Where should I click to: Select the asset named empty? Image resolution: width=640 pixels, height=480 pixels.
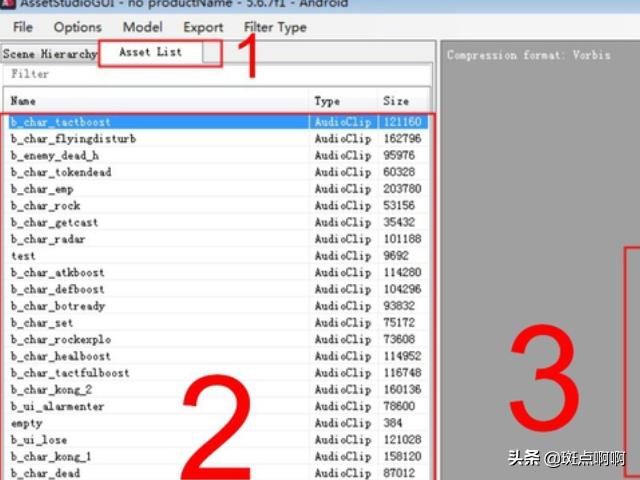tap(26, 423)
